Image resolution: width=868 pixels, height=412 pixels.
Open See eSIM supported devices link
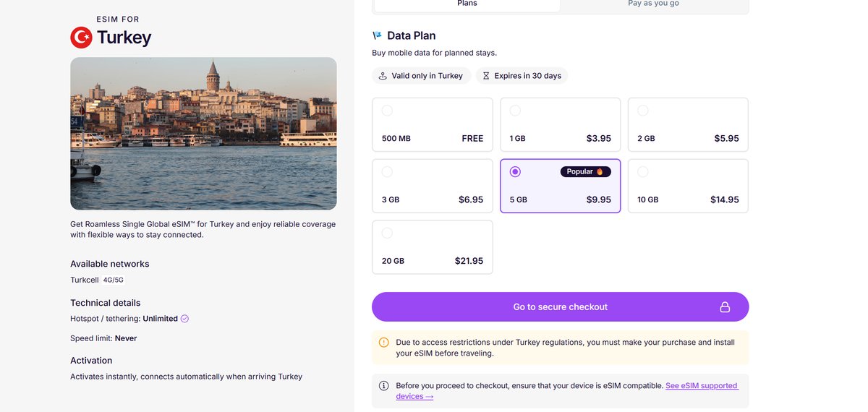pyautogui.click(x=701, y=386)
